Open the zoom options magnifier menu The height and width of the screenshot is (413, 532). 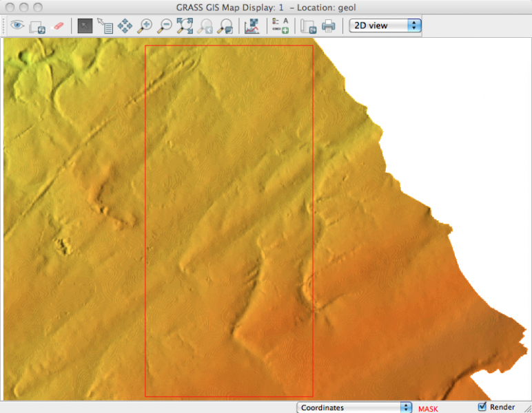coord(225,26)
